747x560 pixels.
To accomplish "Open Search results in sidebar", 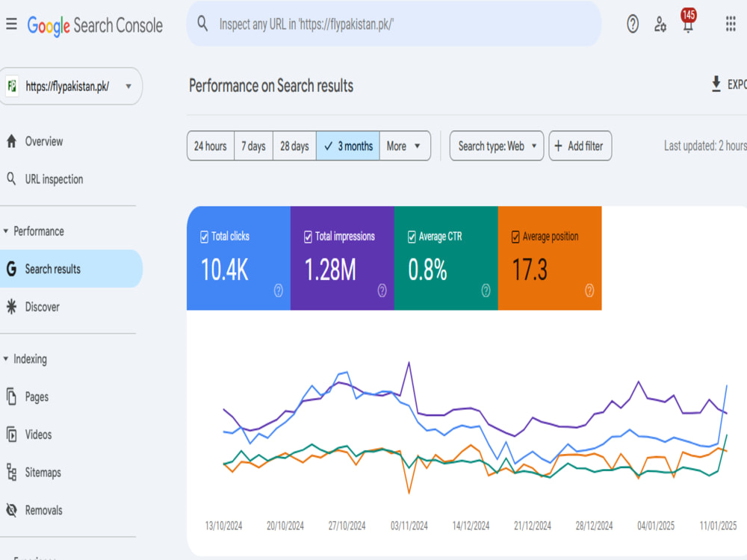I will [x=70, y=269].
